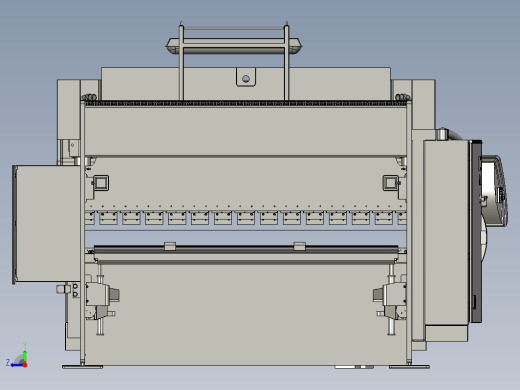Viewport: 520px width, 390px height.
Task: Select the right square sensor on the ram
Action: [x=391, y=183]
